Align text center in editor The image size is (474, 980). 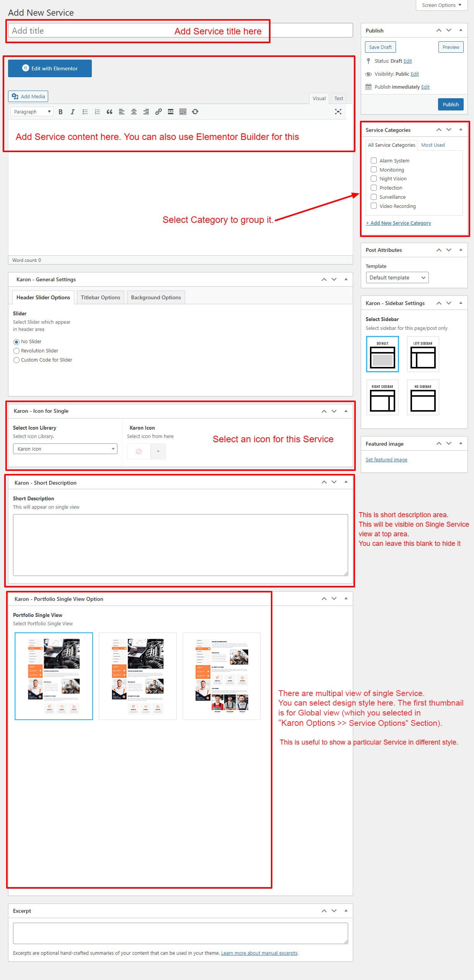point(134,112)
